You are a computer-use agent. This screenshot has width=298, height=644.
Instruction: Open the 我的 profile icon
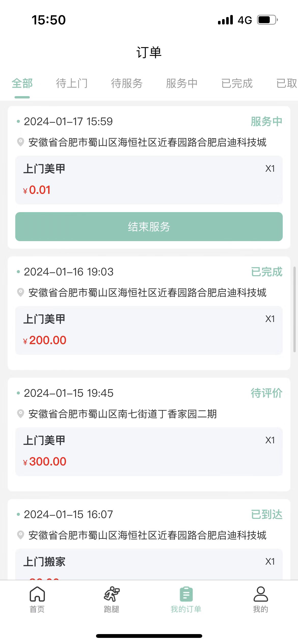pyautogui.click(x=261, y=594)
